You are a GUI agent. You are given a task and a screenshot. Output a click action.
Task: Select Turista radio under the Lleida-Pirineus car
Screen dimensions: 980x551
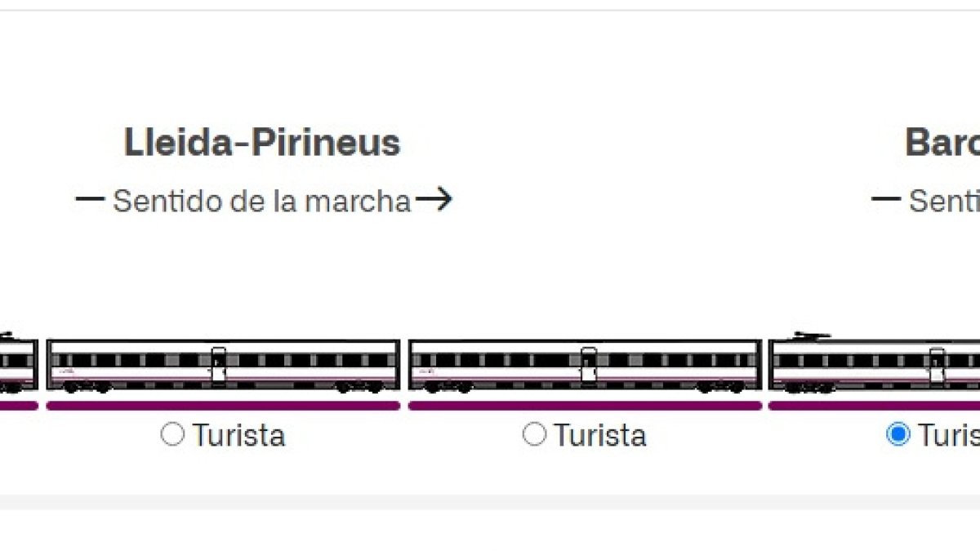pyautogui.click(x=172, y=434)
